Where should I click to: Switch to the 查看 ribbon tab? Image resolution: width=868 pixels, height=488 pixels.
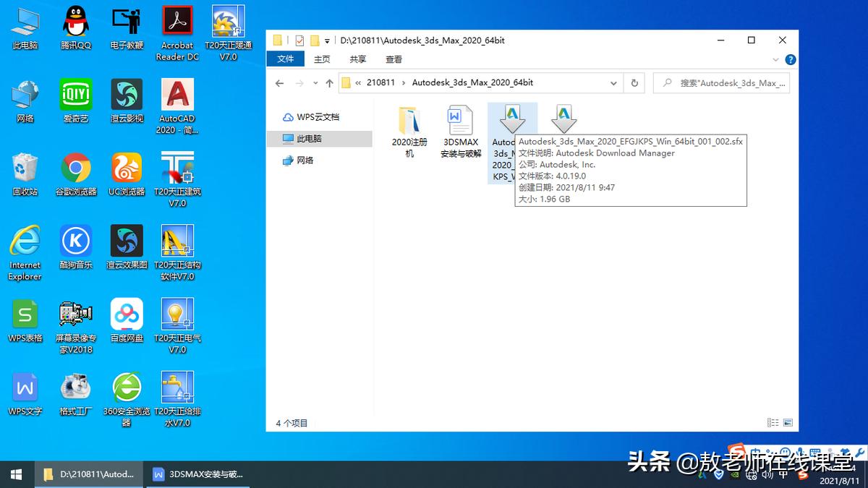point(393,59)
